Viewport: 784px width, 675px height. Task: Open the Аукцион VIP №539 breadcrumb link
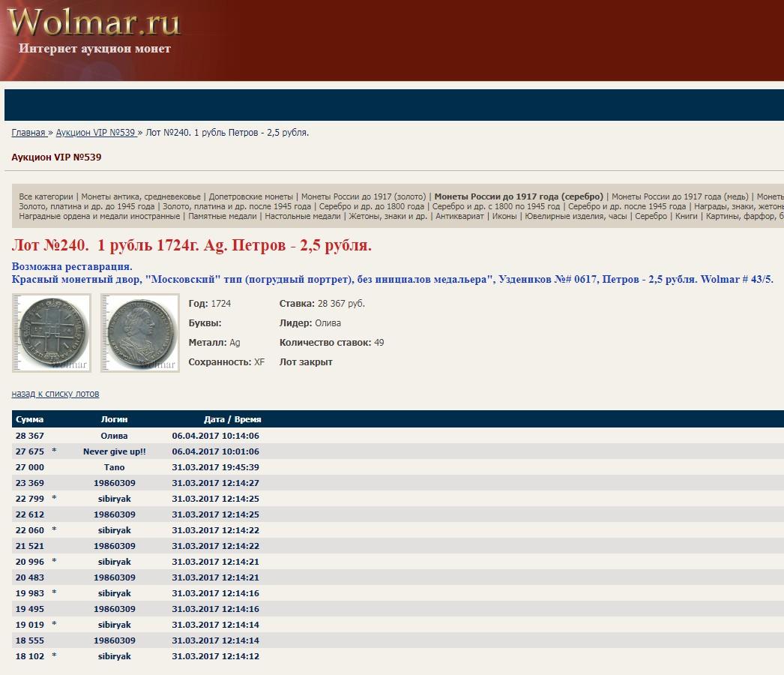[x=95, y=133]
